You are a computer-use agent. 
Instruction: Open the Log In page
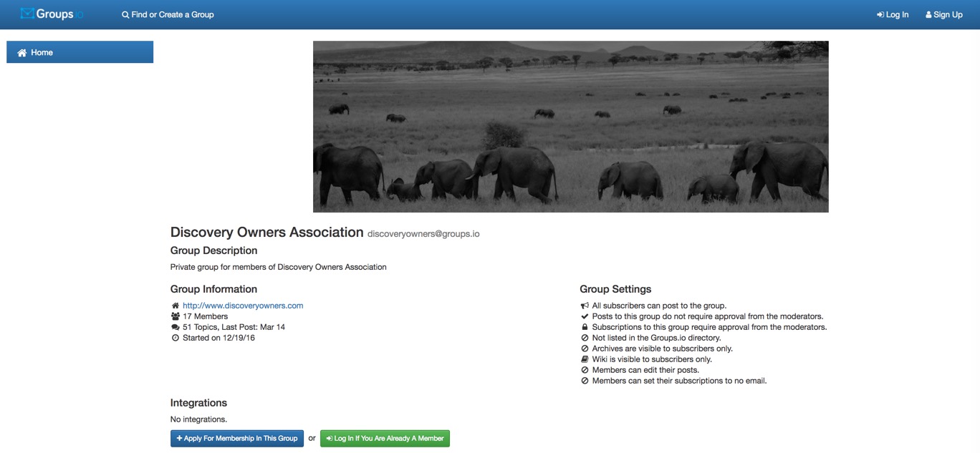click(893, 14)
